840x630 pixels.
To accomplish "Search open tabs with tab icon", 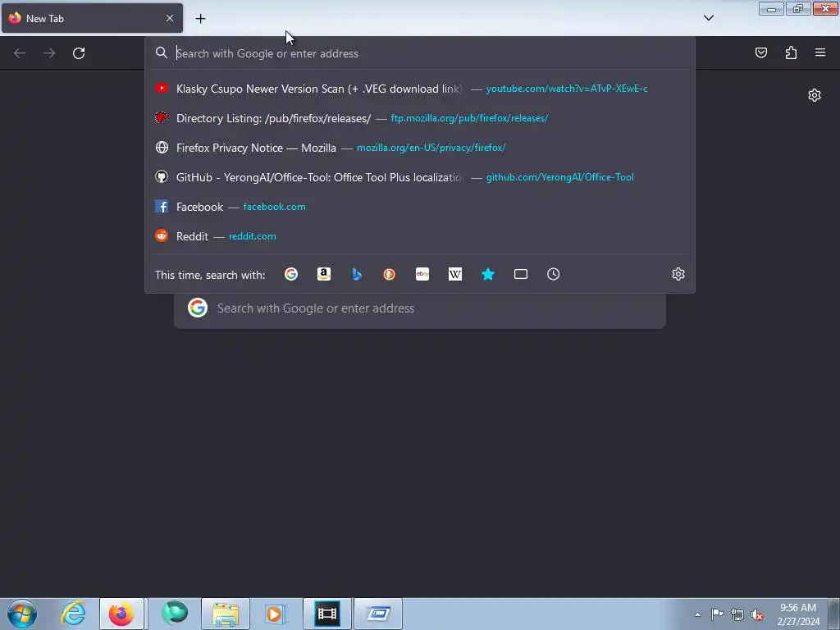I will click(x=521, y=274).
